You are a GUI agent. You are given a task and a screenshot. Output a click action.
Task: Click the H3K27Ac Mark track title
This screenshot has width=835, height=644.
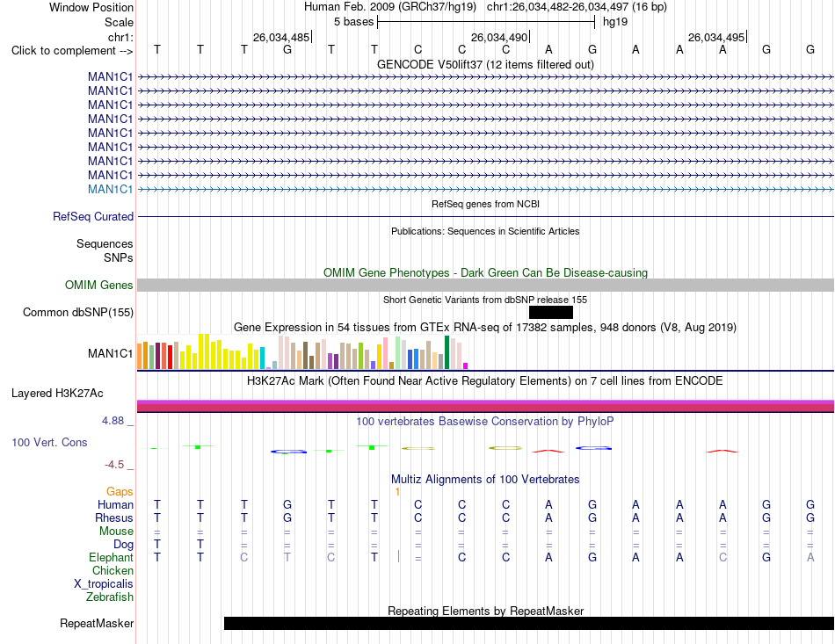click(x=485, y=381)
